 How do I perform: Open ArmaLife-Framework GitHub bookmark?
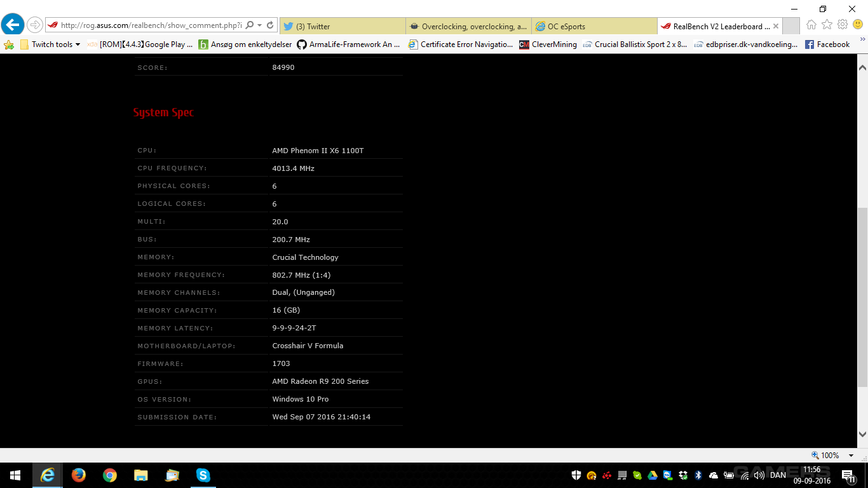pyautogui.click(x=349, y=44)
